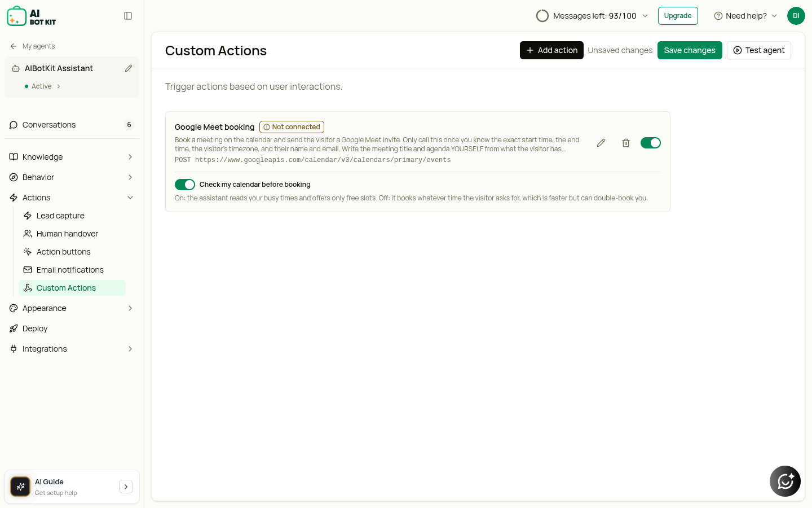Viewport: 812px width, 508px height.
Task: Expand the Integrations section
Action: (72, 349)
